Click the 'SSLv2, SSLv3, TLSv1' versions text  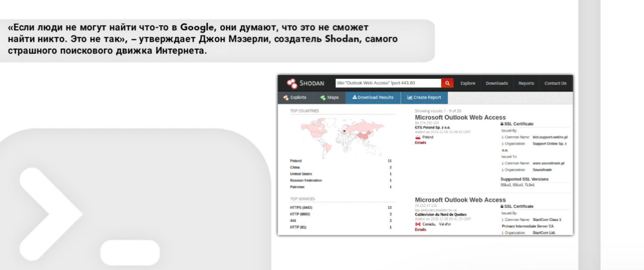[517, 185]
